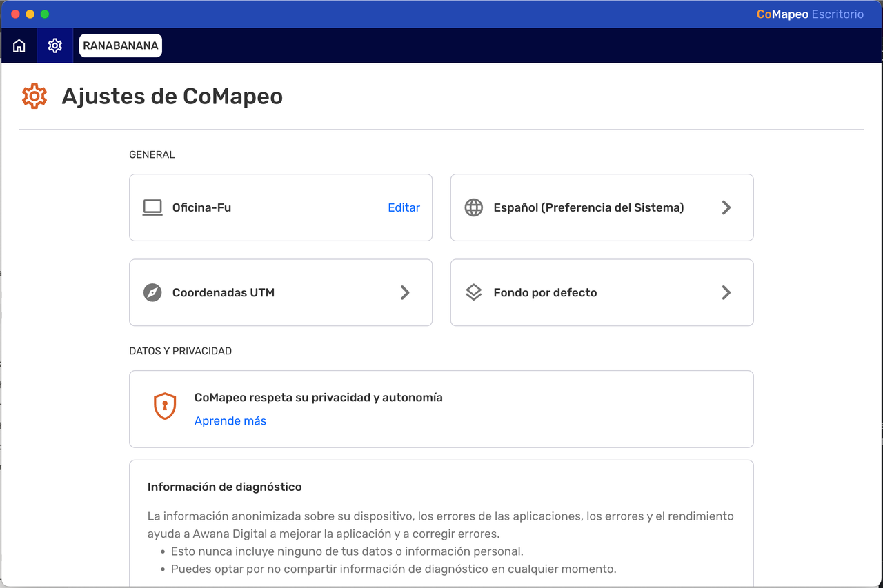
Task: Open settings gear tab in top bar
Action: (55, 45)
